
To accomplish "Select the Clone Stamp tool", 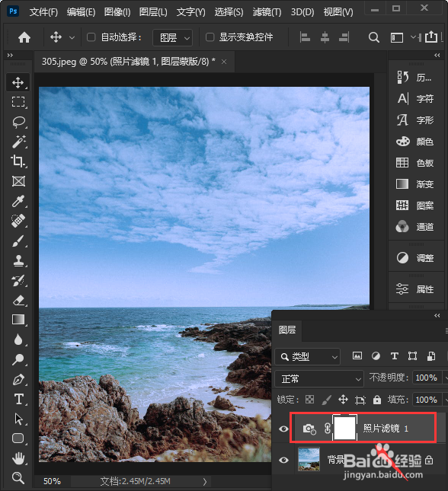I will pos(18,260).
